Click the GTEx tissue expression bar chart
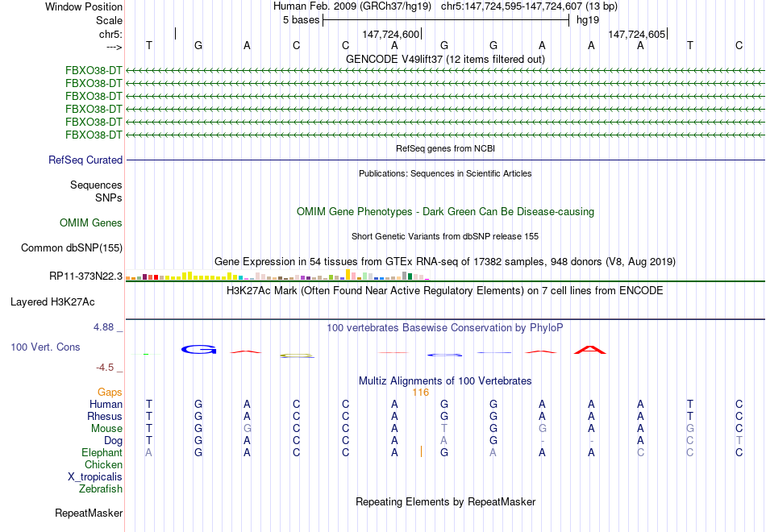Image resolution: width=766 pixels, height=532 pixels. tap(278, 275)
